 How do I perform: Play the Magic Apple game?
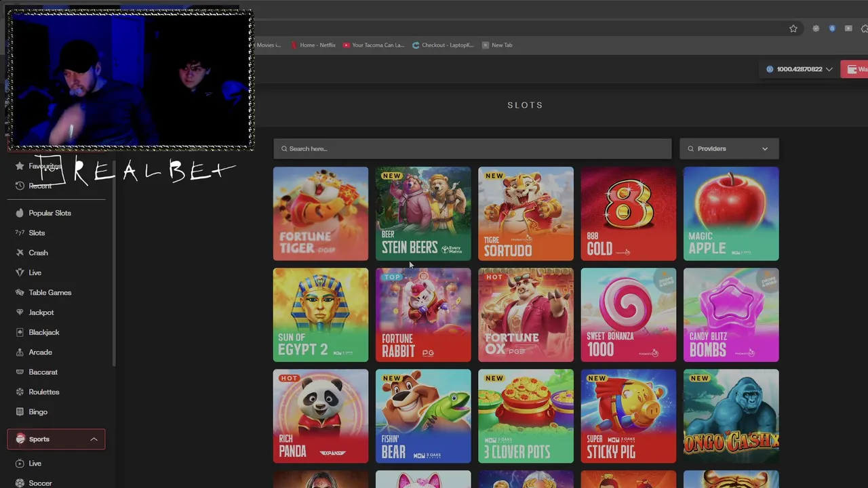(731, 213)
